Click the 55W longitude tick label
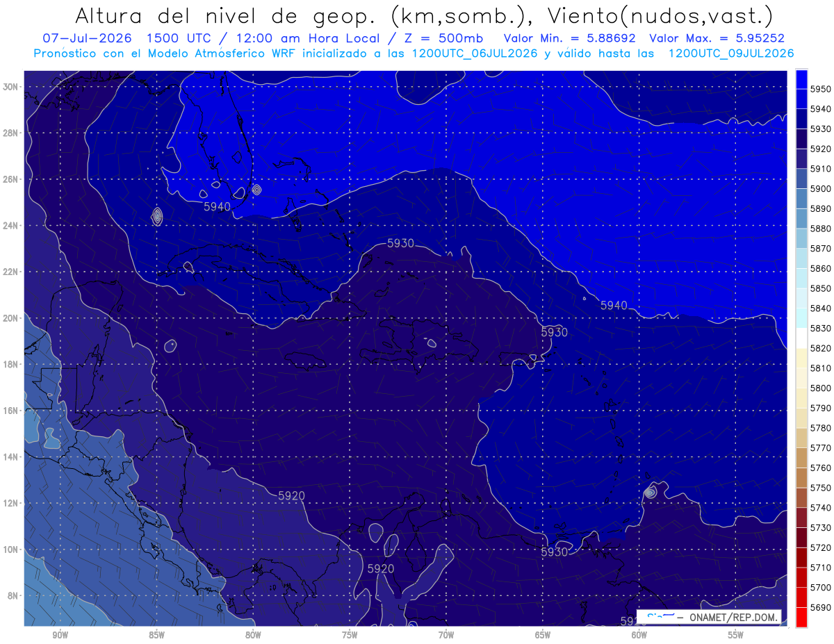 pyautogui.click(x=736, y=635)
